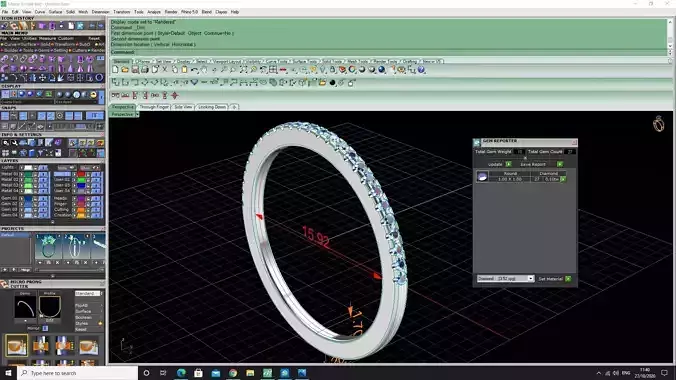Viewport: 676px width, 380px height.
Task: Expand the Surface option in Micro Prong Cutter
Action: [x=89, y=311]
